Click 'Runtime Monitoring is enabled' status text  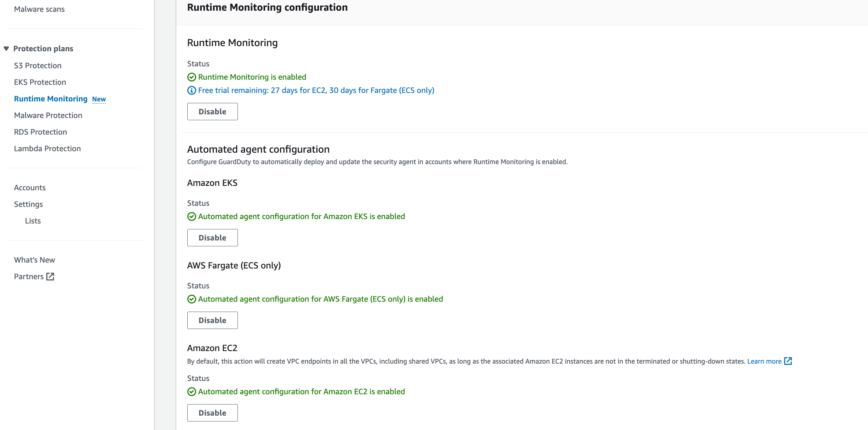click(252, 77)
